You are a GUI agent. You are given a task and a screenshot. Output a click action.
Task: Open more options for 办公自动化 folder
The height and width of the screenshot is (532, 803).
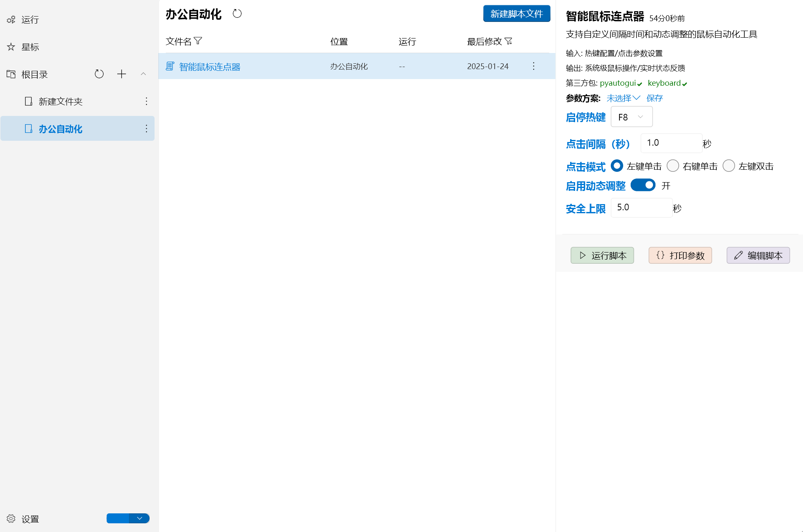click(x=146, y=129)
